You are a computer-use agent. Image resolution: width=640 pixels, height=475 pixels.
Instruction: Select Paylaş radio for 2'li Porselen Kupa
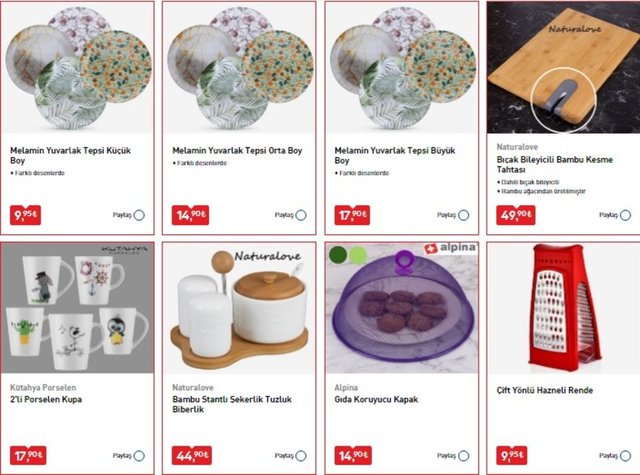coord(139,456)
